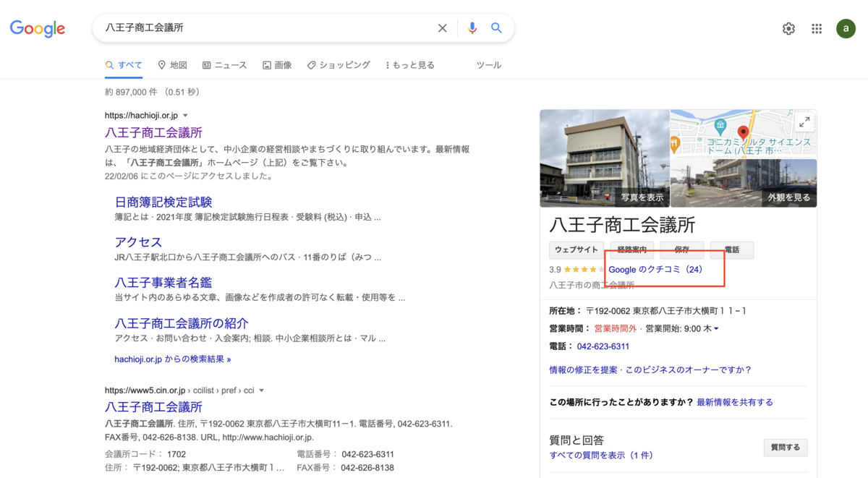Expand the map with the fullscreen arrows icon
Screen dimensions: 868x478
pos(805,122)
